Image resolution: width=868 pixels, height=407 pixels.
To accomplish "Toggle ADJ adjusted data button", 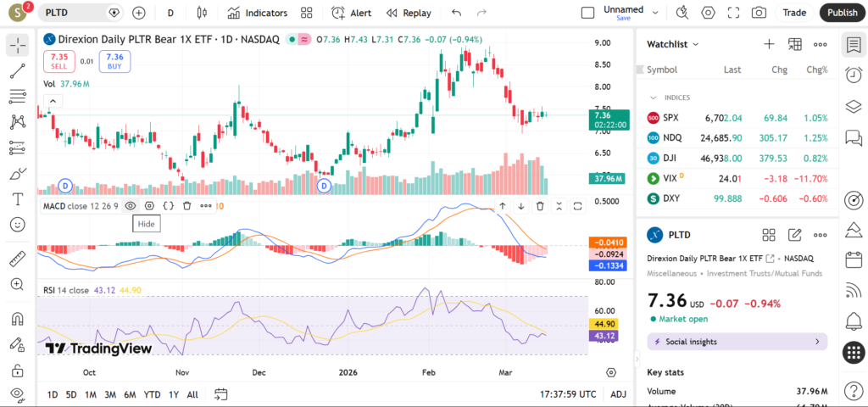I will [x=619, y=394].
